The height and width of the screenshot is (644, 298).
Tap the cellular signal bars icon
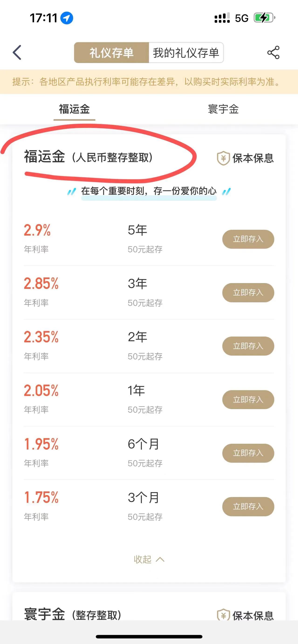click(x=222, y=18)
